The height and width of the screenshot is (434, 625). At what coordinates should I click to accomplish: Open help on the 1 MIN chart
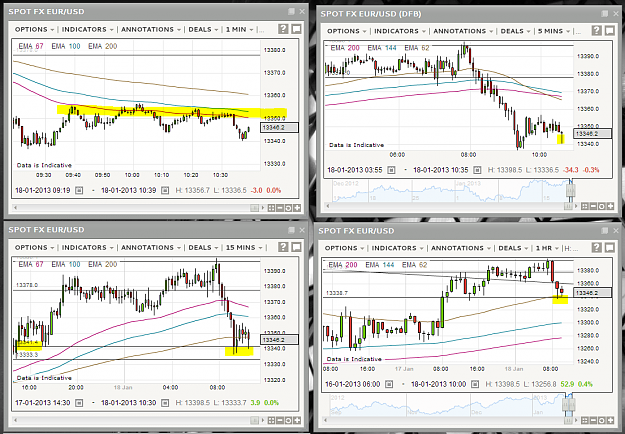[x=283, y=29]
